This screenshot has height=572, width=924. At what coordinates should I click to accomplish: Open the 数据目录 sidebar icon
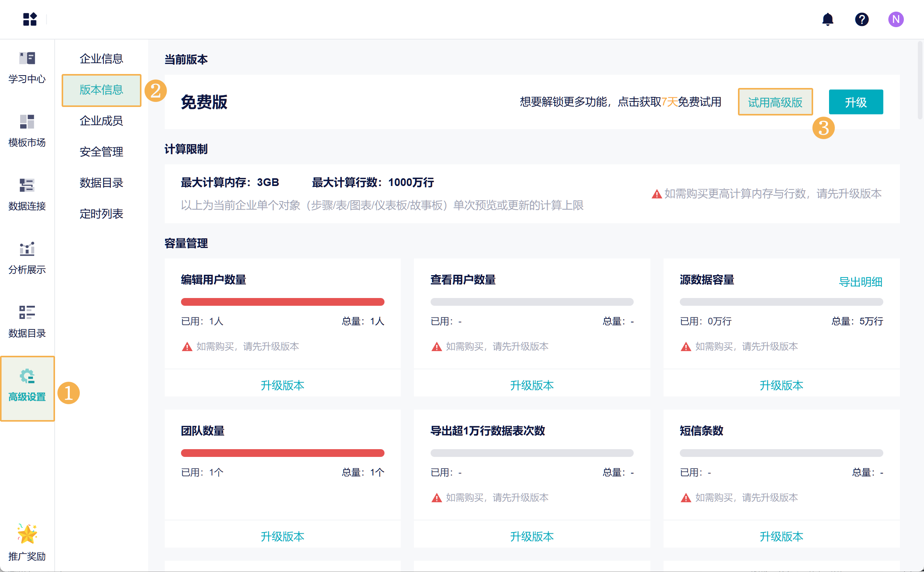27,313
